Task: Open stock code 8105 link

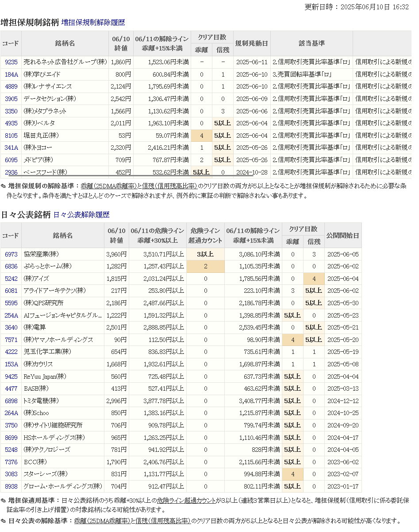Action: click(11, 136)
